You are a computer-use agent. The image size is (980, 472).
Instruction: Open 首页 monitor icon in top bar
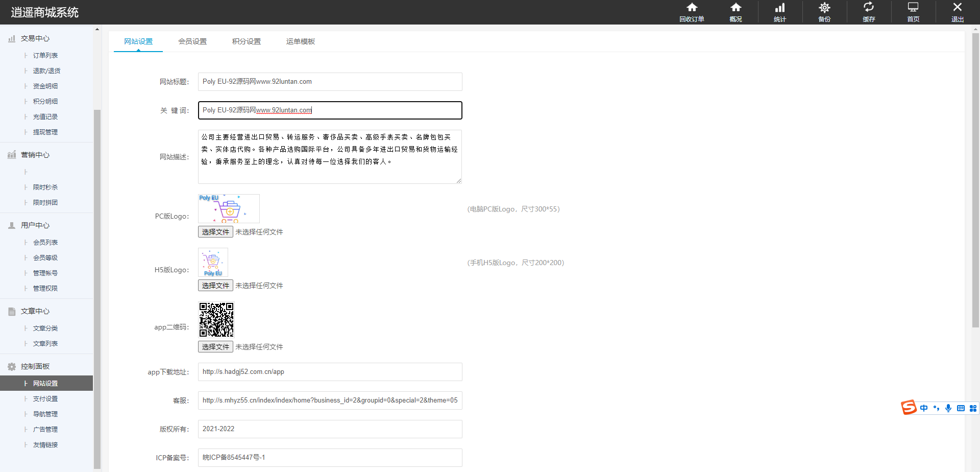[x=913, y=12]
